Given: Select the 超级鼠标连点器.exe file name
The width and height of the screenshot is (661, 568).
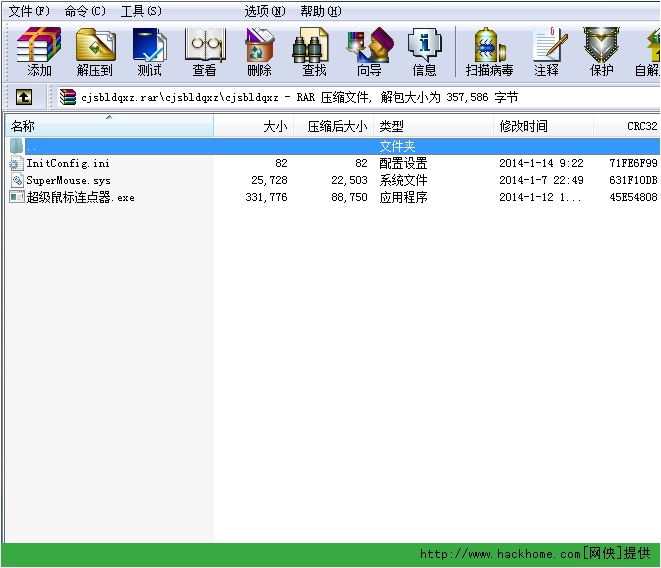Looking at the screenshot, I should [x=81, y=197].
